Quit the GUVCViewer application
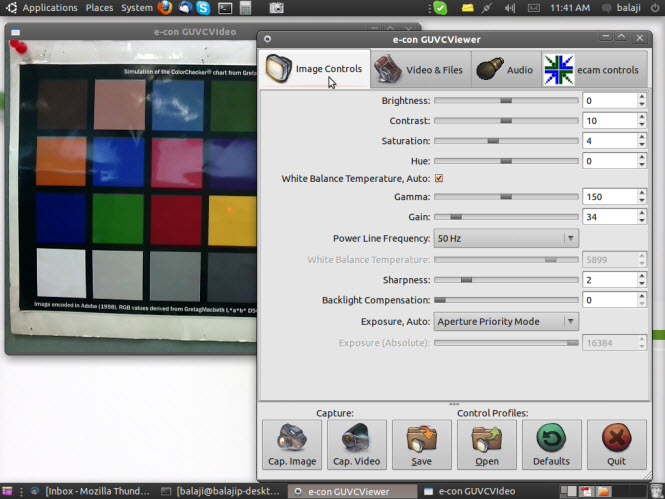The image size is (665, 499). tap(617, 445)
